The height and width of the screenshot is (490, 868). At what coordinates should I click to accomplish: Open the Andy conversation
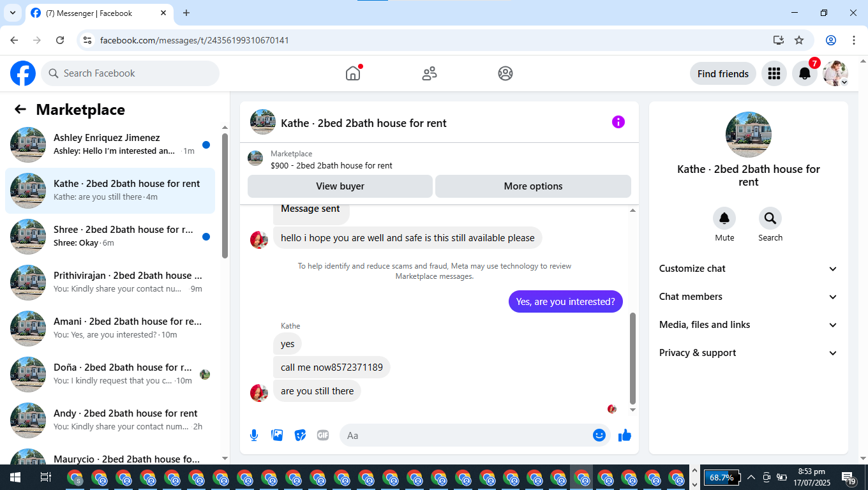[x=110, y=420]
